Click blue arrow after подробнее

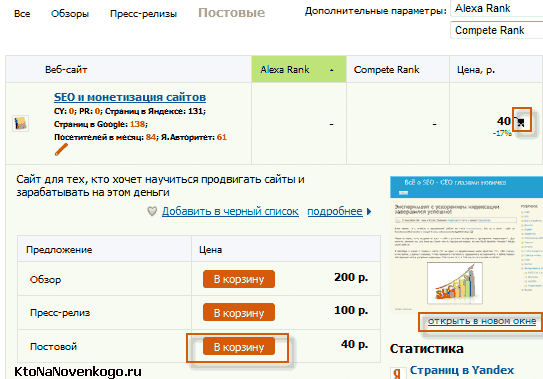[369, 211]
